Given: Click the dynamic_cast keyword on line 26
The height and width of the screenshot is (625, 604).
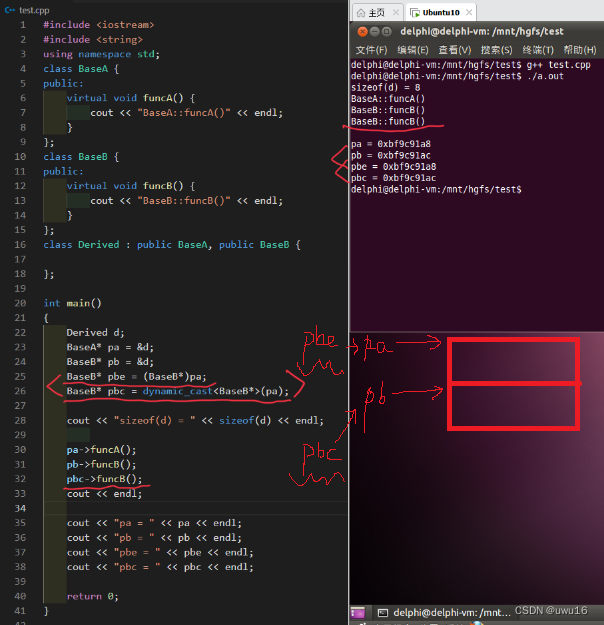Looking at the screenshot, I should [x=177, y=391].
